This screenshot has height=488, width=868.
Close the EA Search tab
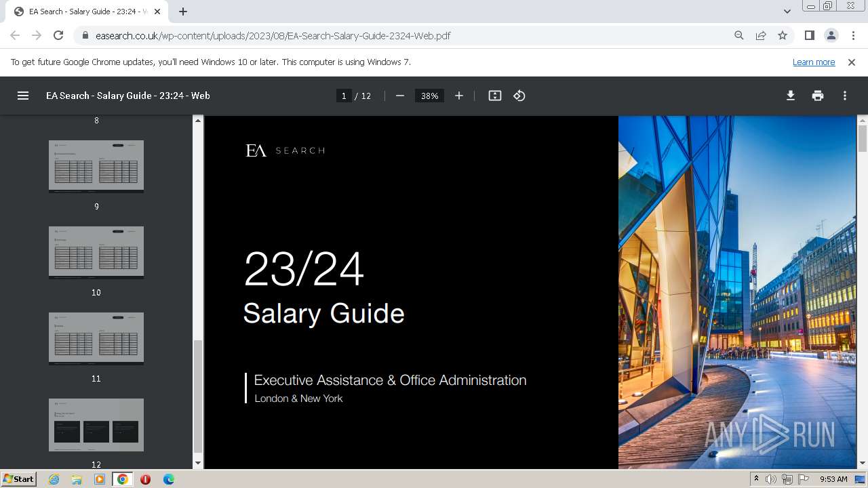157,12
